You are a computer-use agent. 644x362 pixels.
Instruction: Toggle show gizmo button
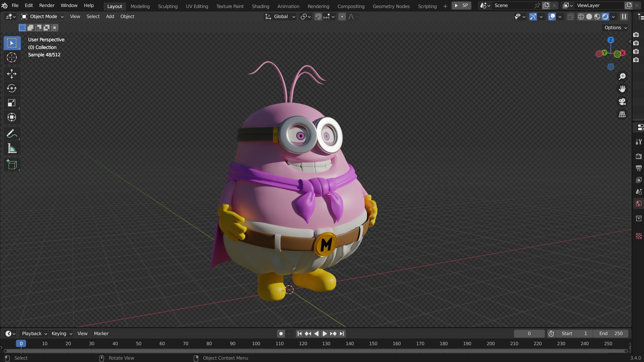[x=533, y=16]
